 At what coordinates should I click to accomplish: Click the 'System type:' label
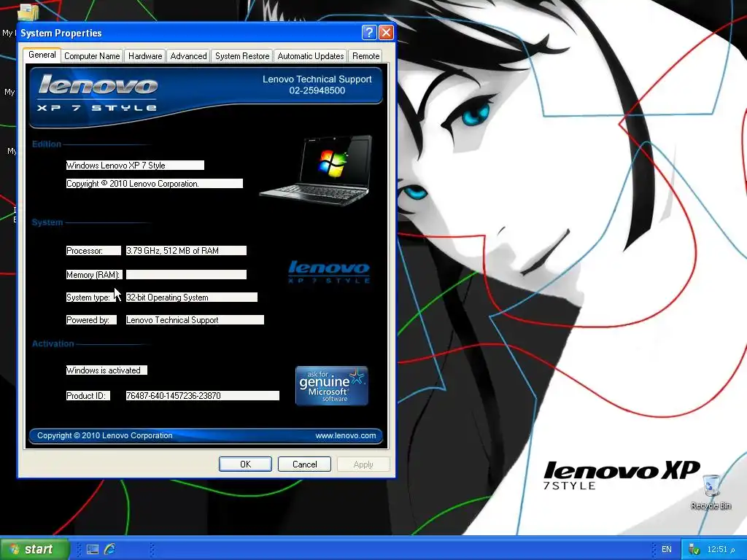coord(91,297)
